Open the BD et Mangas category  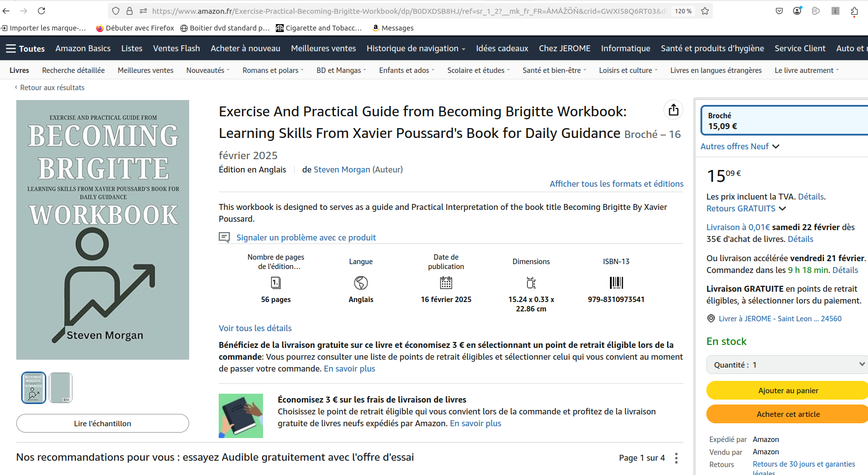(x=341, y=70)
